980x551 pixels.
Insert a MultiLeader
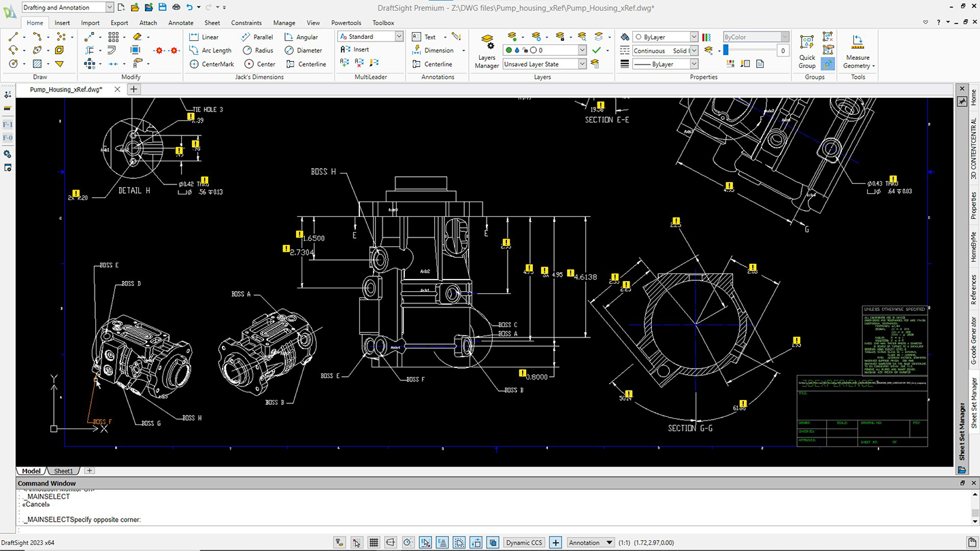click(x=356, y=50)
